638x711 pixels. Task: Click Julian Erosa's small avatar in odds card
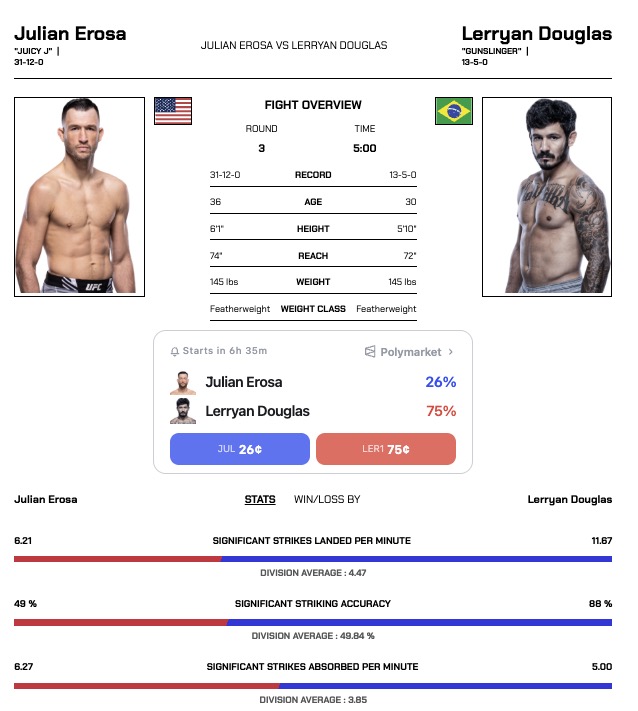pyautogui.click(x=182, y=382)
